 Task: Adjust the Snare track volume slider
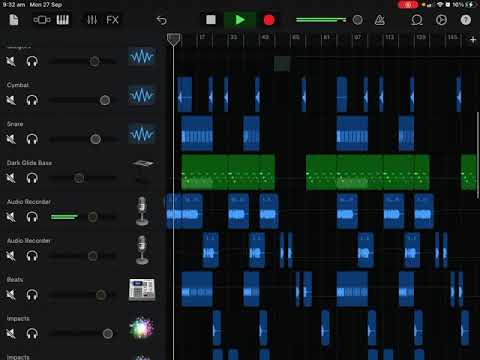pos(82,139)
